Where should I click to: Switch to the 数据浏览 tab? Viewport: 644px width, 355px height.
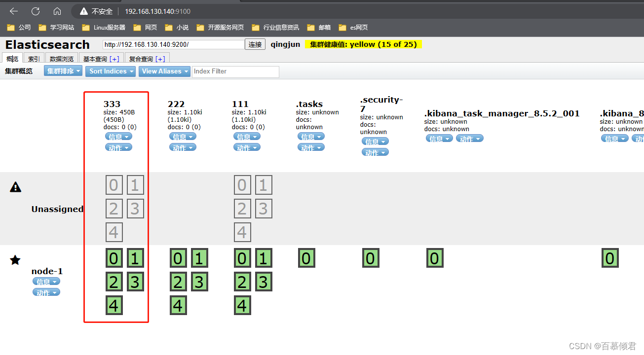(62, 59)
